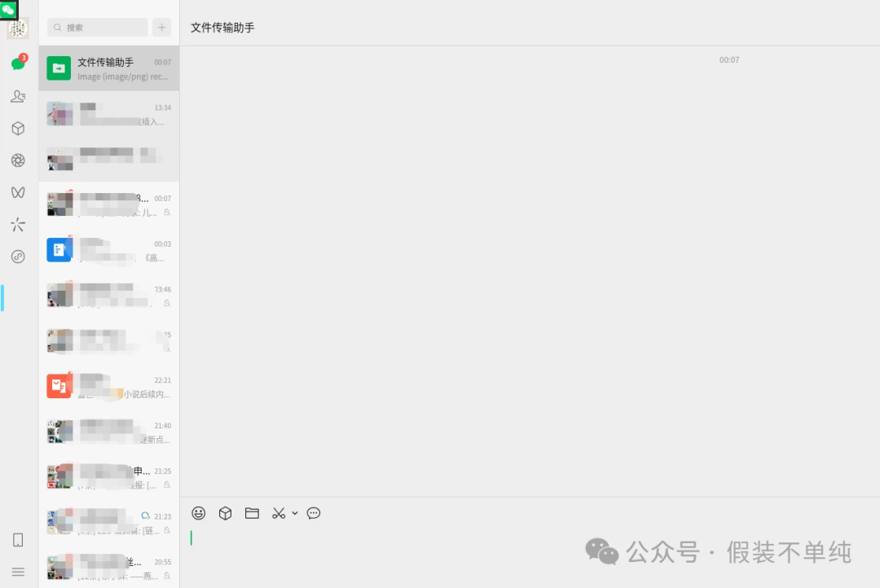Click the profile avatar at top of sidebar
Image resolution: width=880 pixels, height=588 pixels.
coord(18,29)
